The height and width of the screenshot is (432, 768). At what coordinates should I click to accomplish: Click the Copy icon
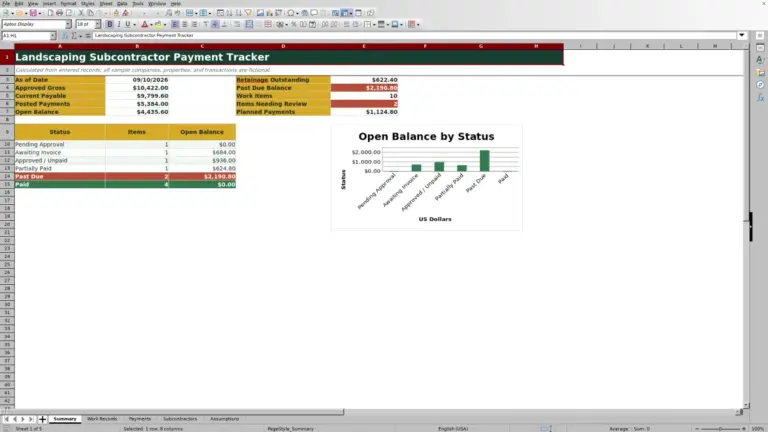pyautogui.click(x=91, y=13)
